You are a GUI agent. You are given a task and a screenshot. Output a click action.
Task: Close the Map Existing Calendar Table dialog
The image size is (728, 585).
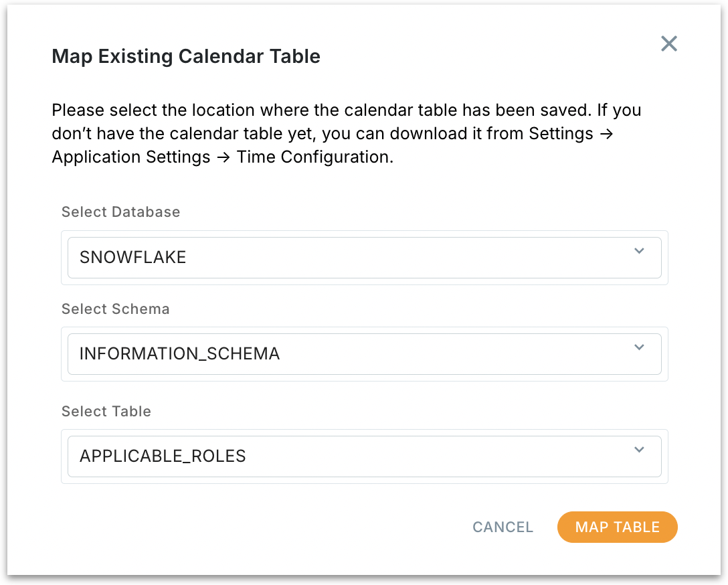(x=669, y=44)
